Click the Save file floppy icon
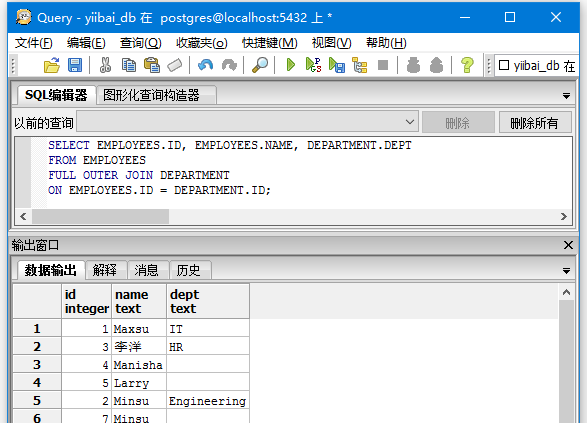 [x=75, y=65]
